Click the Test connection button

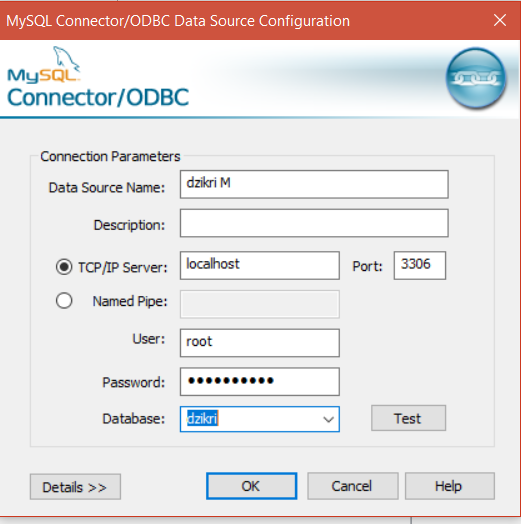click(408, 418)
